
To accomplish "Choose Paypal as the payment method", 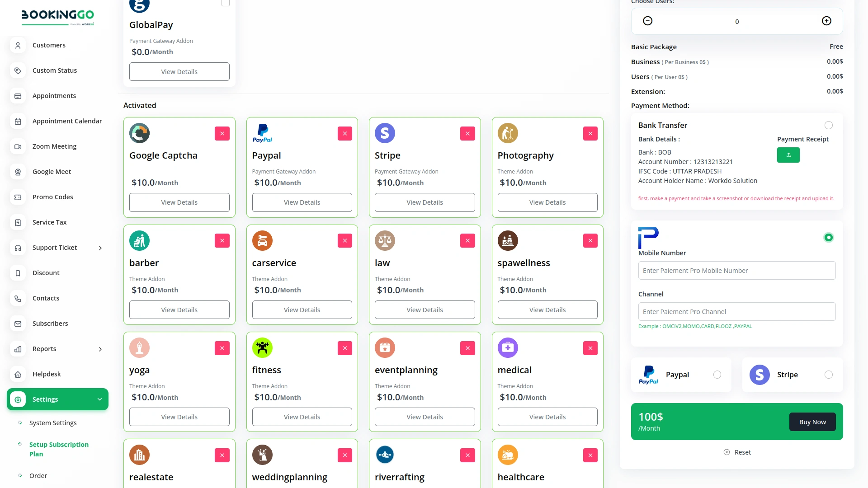I will 717,375.
